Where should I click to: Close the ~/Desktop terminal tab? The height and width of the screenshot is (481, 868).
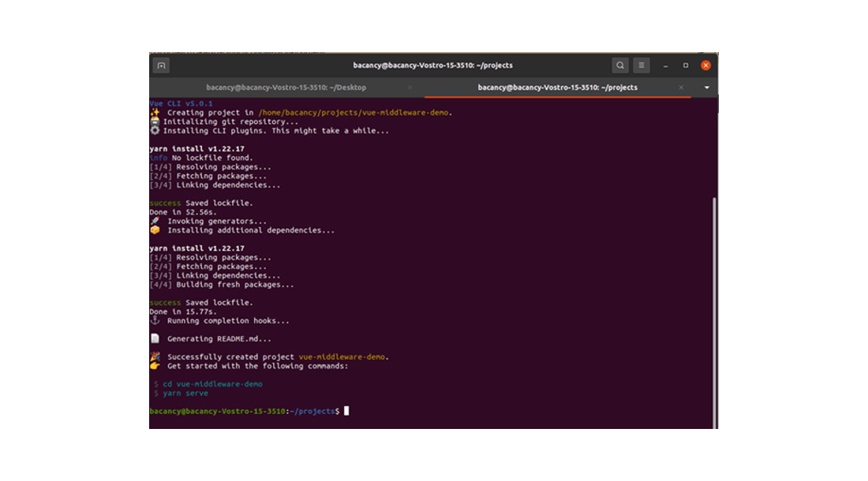click(x=410, y=88)
